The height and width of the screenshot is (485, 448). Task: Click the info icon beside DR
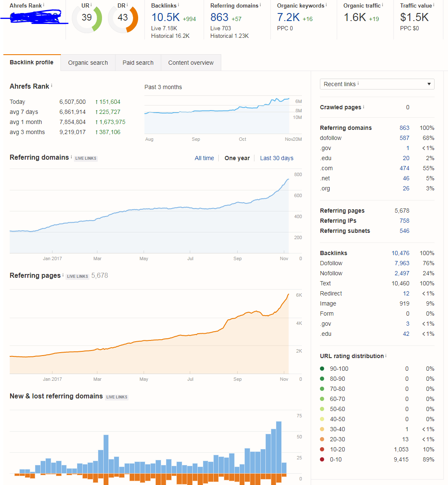(127, 5)
